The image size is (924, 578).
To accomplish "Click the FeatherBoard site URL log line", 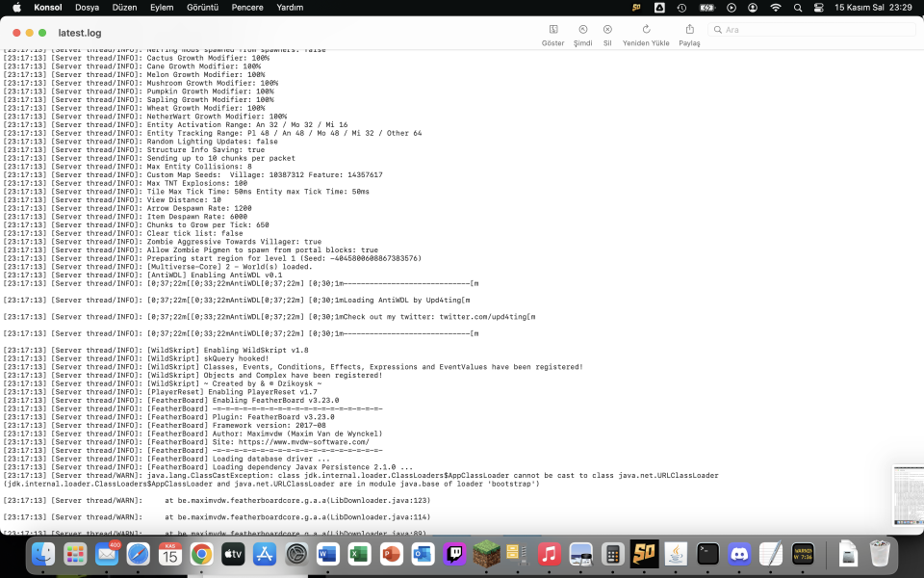I will click(x=186, y=442).
